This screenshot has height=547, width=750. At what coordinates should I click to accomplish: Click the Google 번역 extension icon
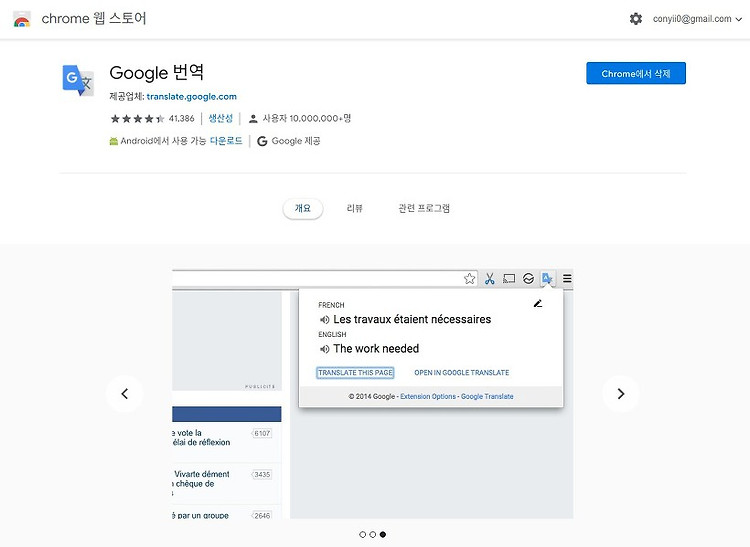click(x=78, y=80)
